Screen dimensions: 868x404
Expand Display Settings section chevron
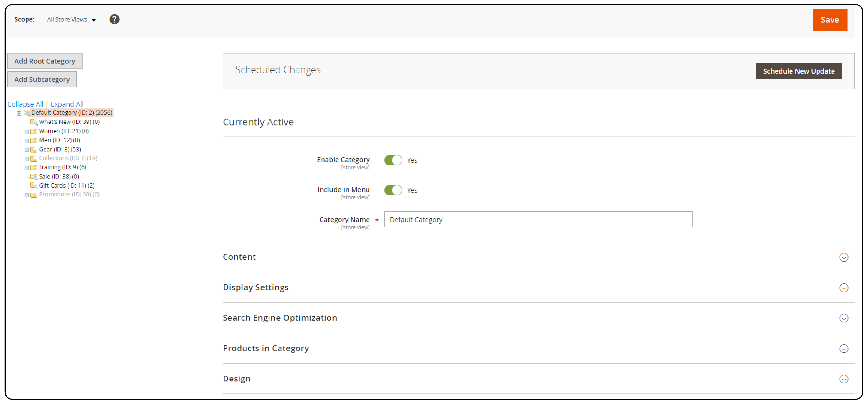point(843,288)
